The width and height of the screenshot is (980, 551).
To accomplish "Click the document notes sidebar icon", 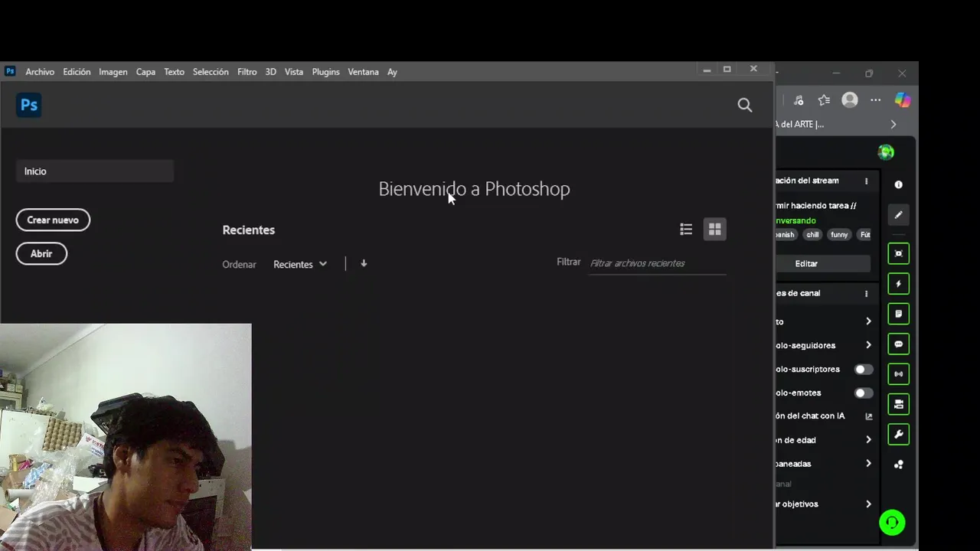I will pos(899,314).
